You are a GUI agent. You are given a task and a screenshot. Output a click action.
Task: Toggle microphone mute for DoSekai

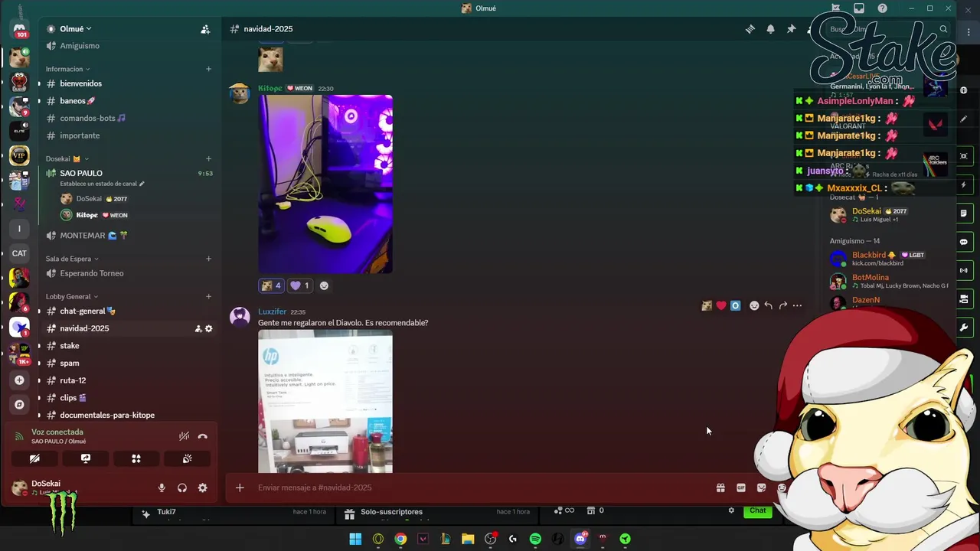(162, 487)
